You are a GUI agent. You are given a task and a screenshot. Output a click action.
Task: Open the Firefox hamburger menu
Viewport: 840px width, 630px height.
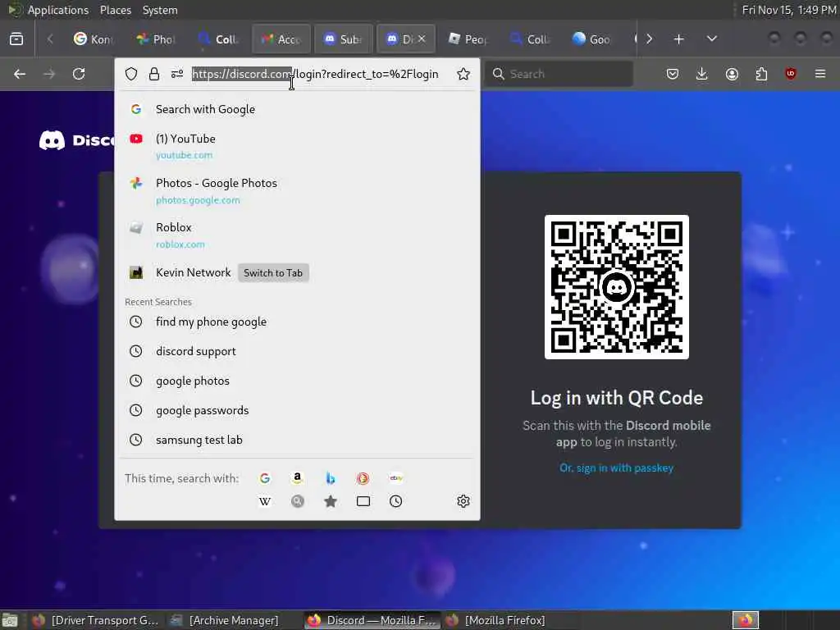(820, 74)
